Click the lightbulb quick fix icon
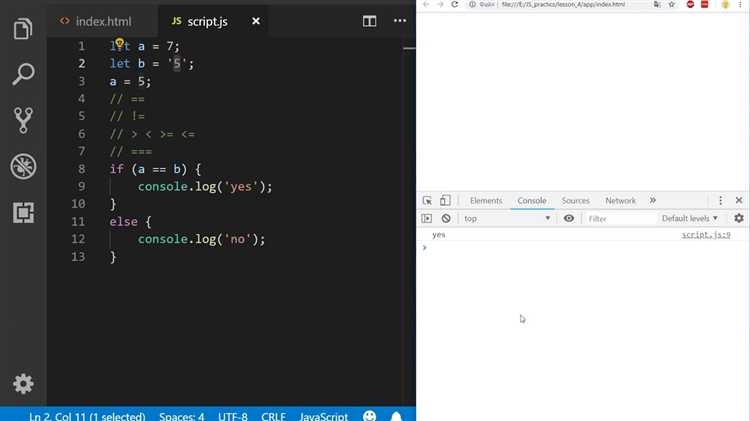 pos(119,44)
